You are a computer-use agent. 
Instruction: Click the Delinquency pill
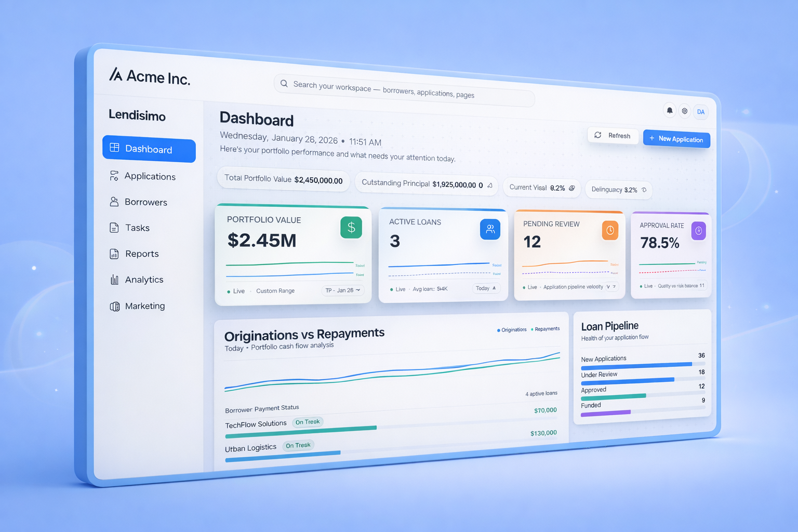619,190
